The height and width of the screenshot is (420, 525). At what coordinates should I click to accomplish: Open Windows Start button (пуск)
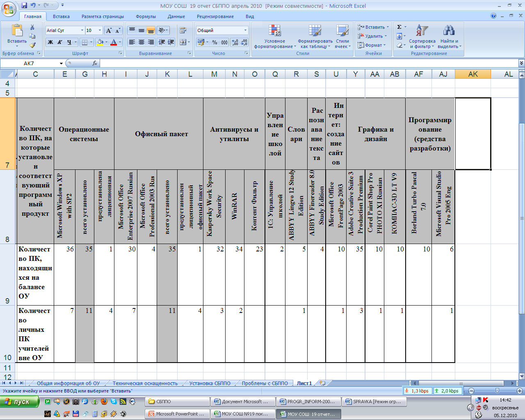pos(20,402)
